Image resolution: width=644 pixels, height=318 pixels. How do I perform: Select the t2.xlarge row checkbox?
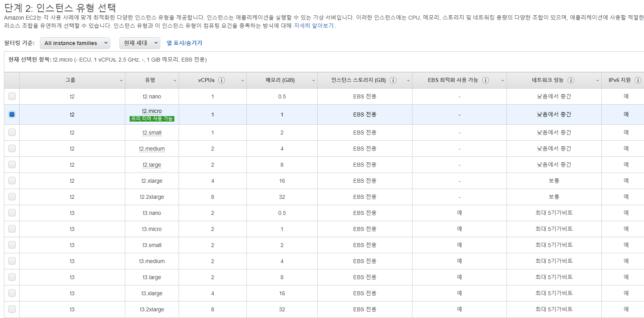[12, 180]
